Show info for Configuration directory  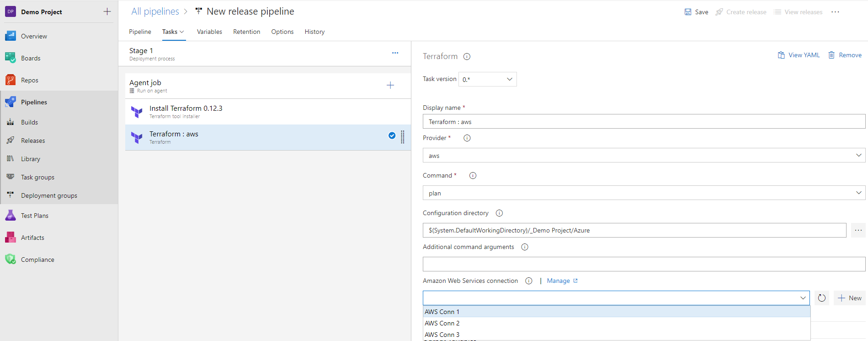[500, 213]
